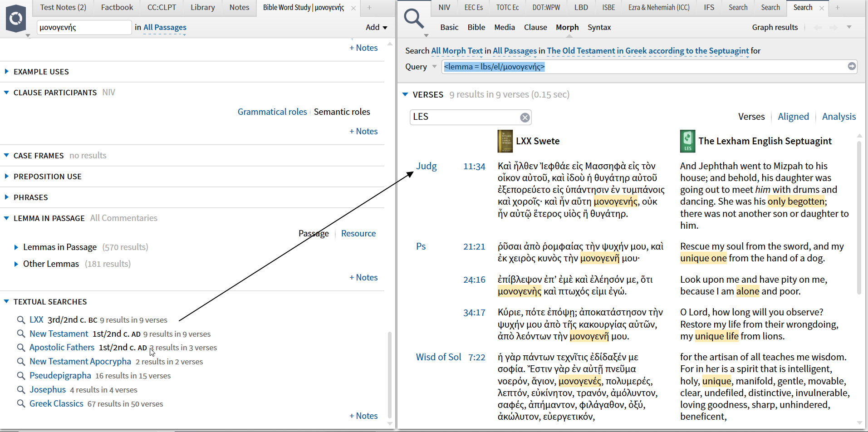Collapse the Case Frames section
This screenshot has width=868, height=432.
[x=6, y=156]
